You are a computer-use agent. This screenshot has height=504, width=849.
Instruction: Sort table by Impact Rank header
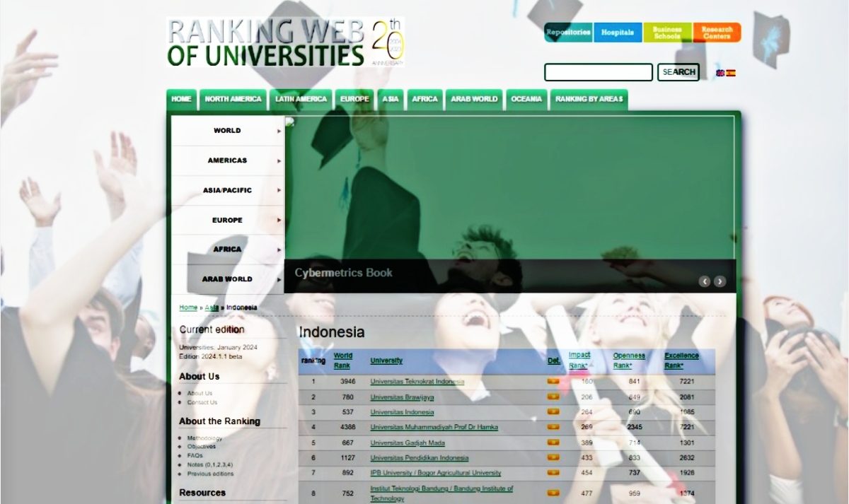coord(579,361)
